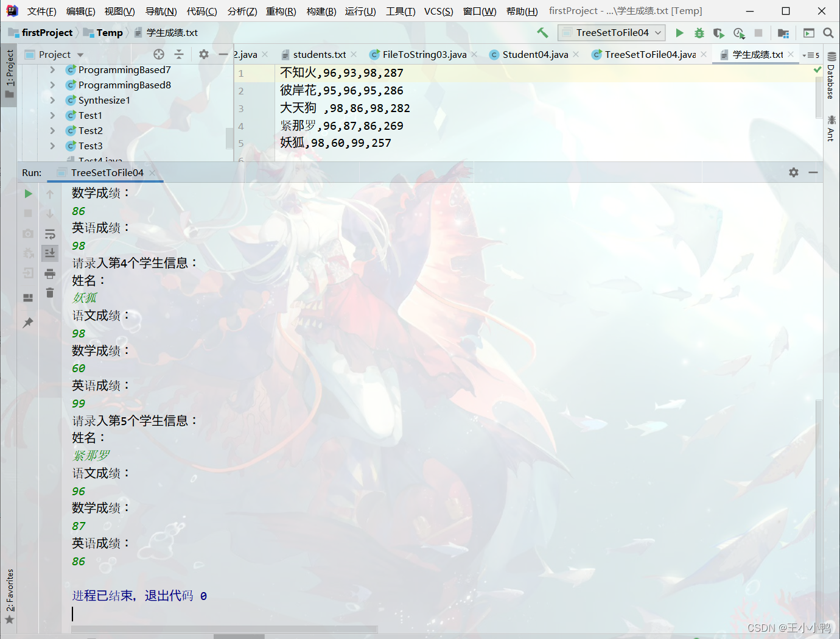
Task: Open Run panel settings gear
Action: (794, 172)
